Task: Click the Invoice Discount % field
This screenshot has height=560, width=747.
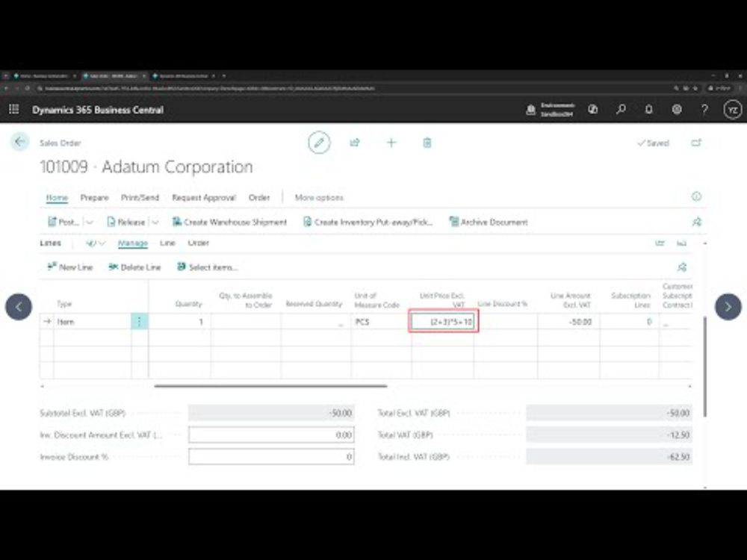Action: click(x=271, y=457)
